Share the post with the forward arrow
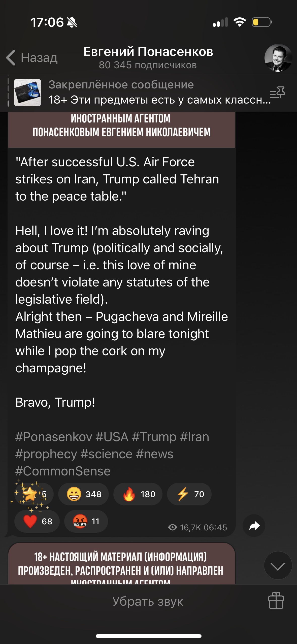This screenshot has height=644, width=297. [x=254, y=526]
